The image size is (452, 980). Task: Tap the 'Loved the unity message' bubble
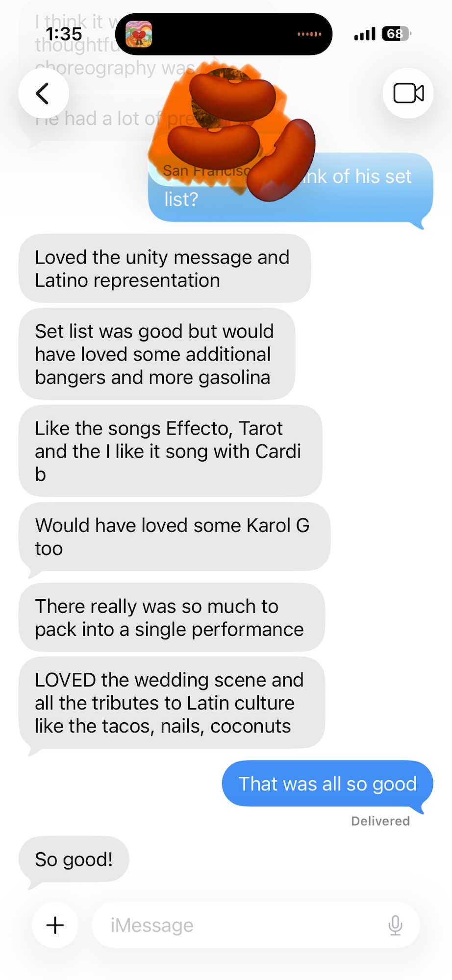pyautogui.click(x=165, y=269)
